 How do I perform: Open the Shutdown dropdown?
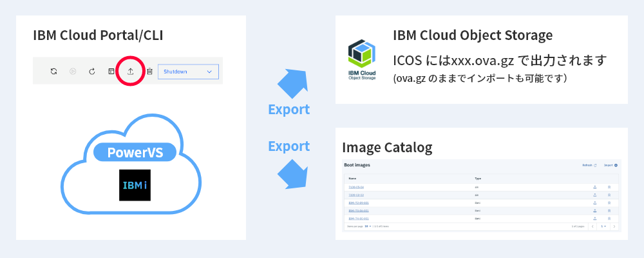pos(188,72)
